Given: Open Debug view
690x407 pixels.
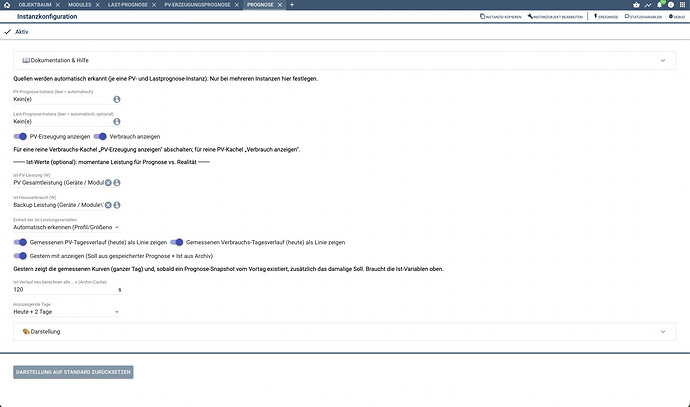Looking at the screenshot, I should point(677,16).
